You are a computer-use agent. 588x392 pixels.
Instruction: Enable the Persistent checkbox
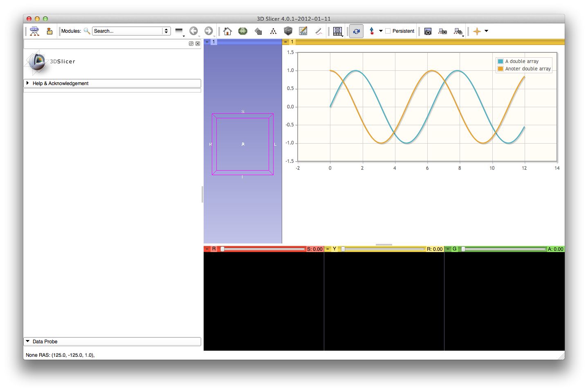coord(388,31)
